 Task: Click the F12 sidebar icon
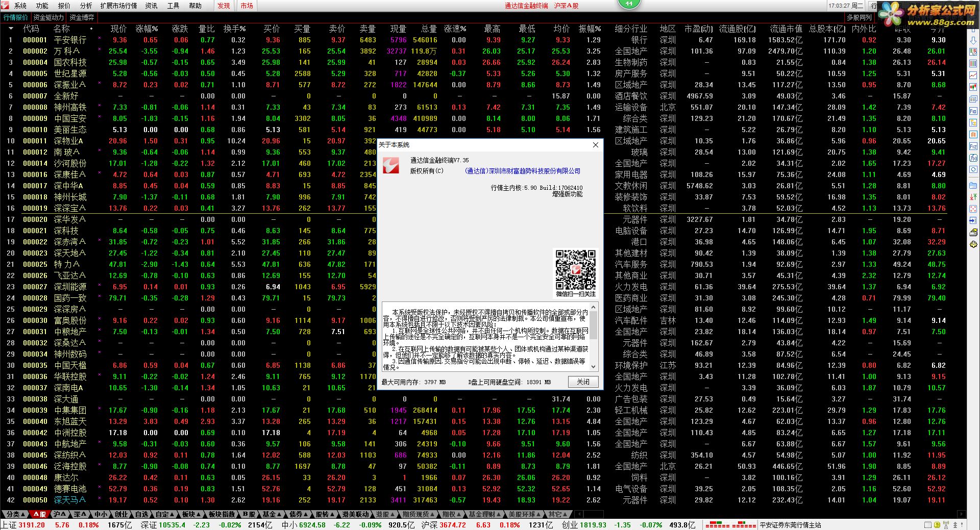point(973,146)
